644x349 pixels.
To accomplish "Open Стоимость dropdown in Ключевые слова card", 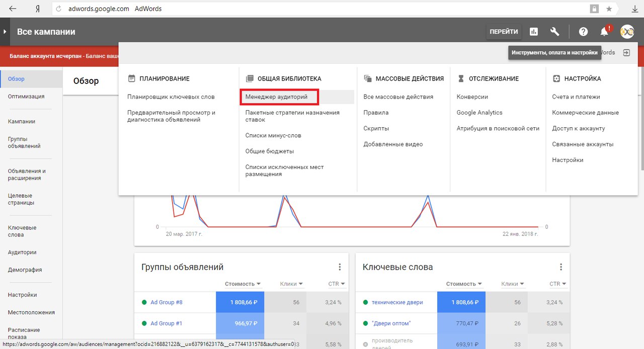I will (464, 284).
